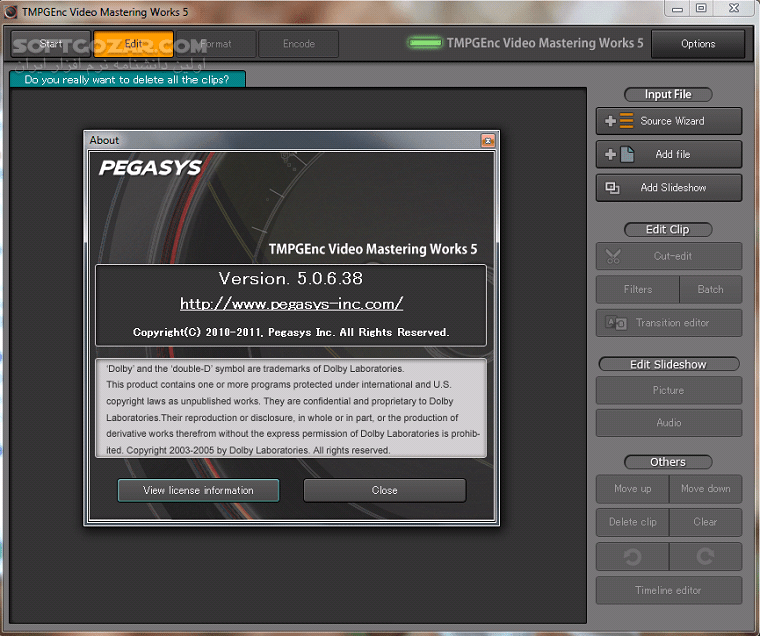Viewport: 760px width, 636px height.
Task: Click the Version 5.0.6.38 text
Action: [x=290, y=278]
